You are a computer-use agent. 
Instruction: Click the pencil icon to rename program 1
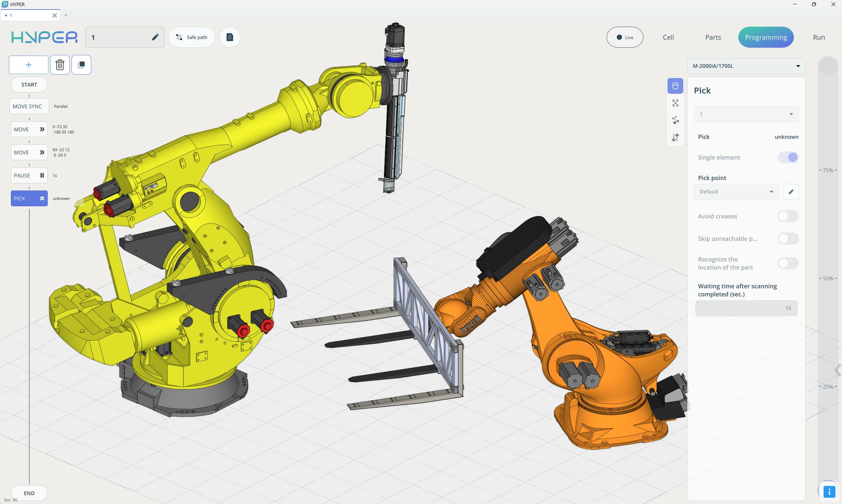coord(155,37)
